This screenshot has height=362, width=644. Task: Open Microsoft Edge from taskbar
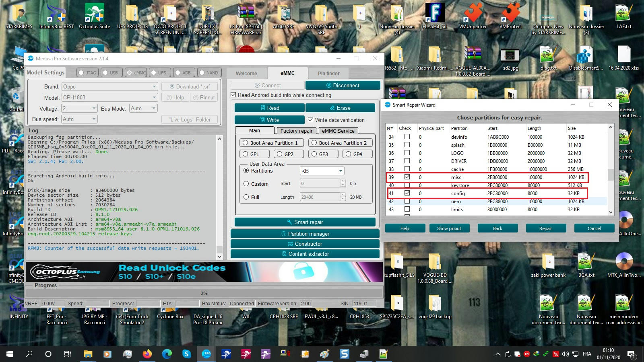tap(167, 354)
